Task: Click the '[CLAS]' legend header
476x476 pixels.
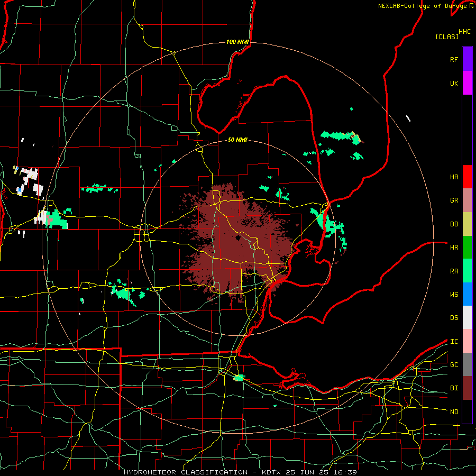Action: coord(447,36)
